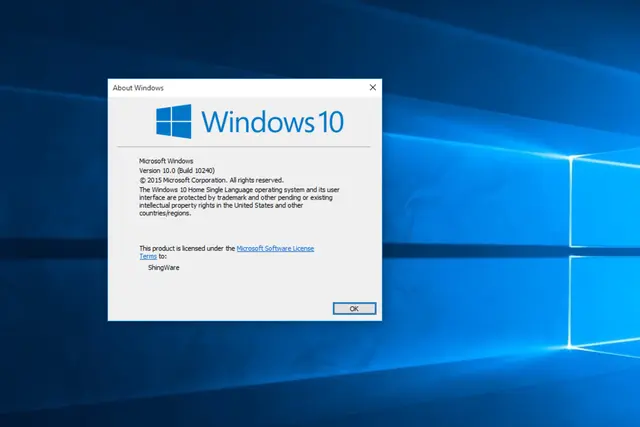Click the ShingWare licensee name
The width and height of the screenshot is (640, 427).
[164, 268]
